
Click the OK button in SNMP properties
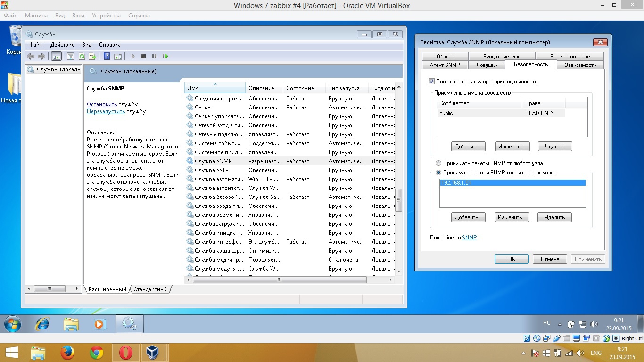point(512,259)
